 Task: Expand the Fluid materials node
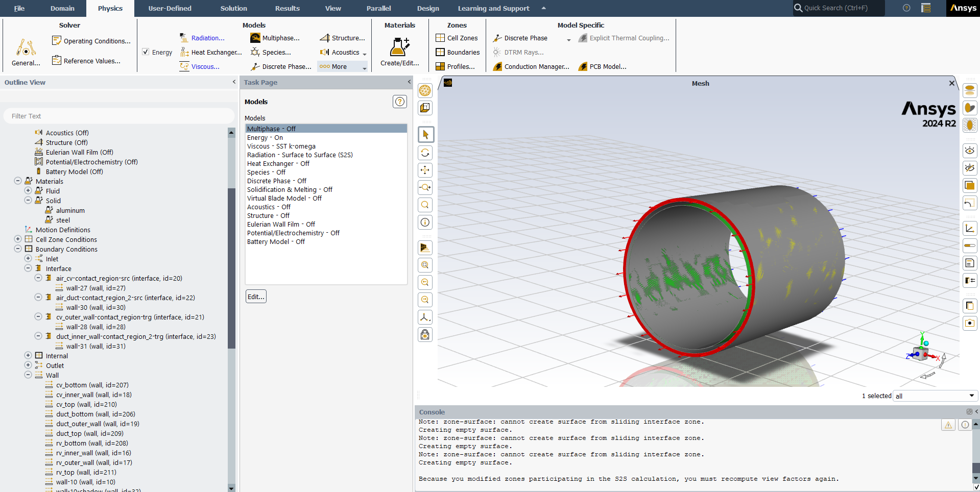point(28,190)
